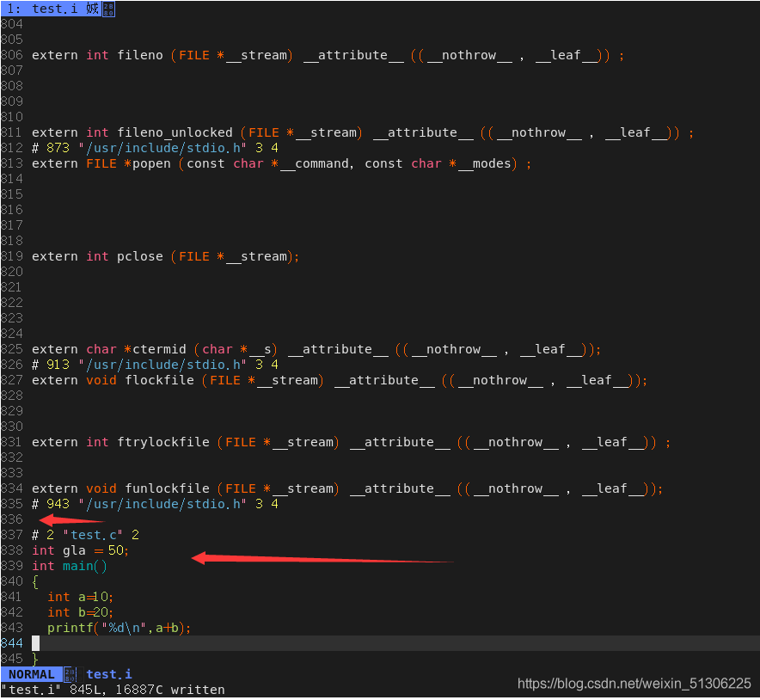Click the '# 873' stdio.h linemarker
Viewport: 760px width, 700px height.
pos(155,148)
